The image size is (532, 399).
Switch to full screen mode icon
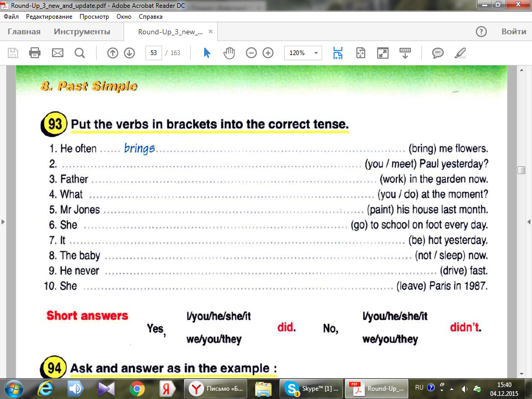(383, 53)
